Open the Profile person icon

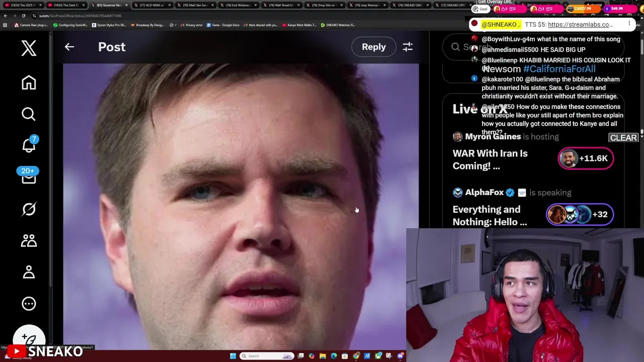(x=29, y=272)
